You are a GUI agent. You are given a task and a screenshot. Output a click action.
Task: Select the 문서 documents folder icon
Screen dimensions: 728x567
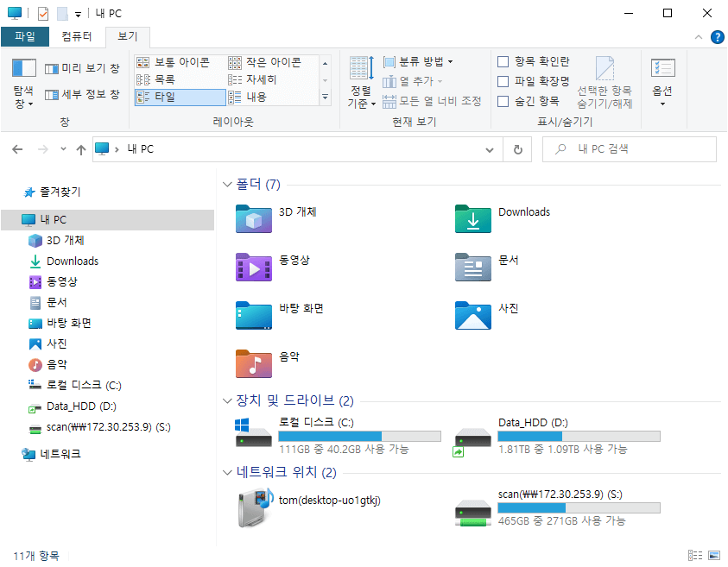[473, 267]
